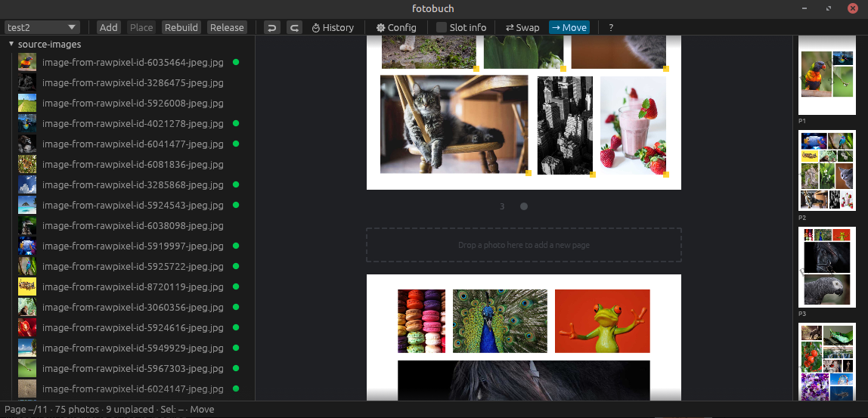
Task: Select image-from-rawpixel-id-5925722-jpeg.jpg
Action: tap(133, 266)
